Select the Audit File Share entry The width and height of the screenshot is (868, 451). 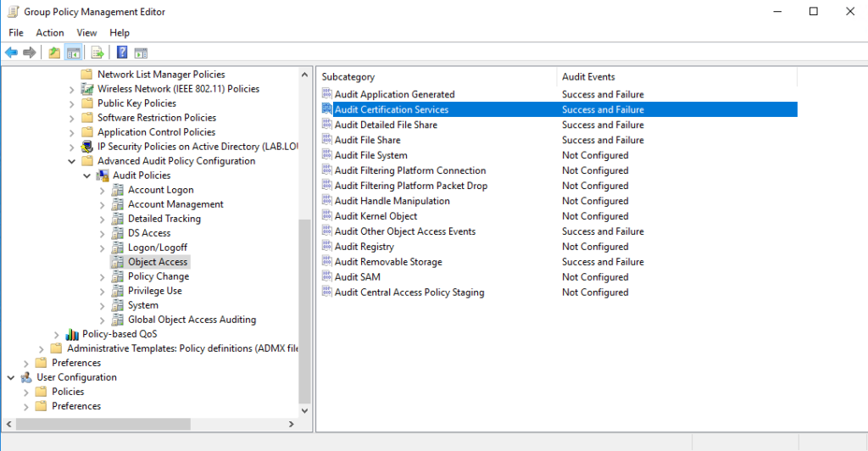368,140
